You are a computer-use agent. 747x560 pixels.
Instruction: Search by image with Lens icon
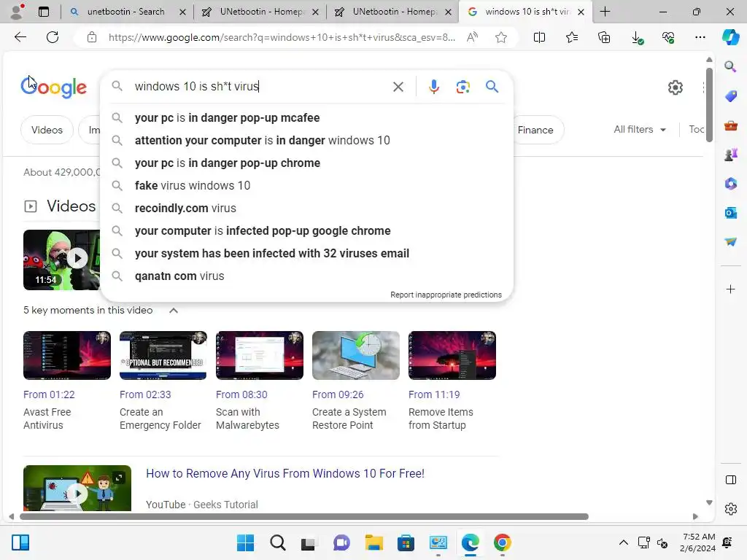pyautogui.click(x=462, y=87)
